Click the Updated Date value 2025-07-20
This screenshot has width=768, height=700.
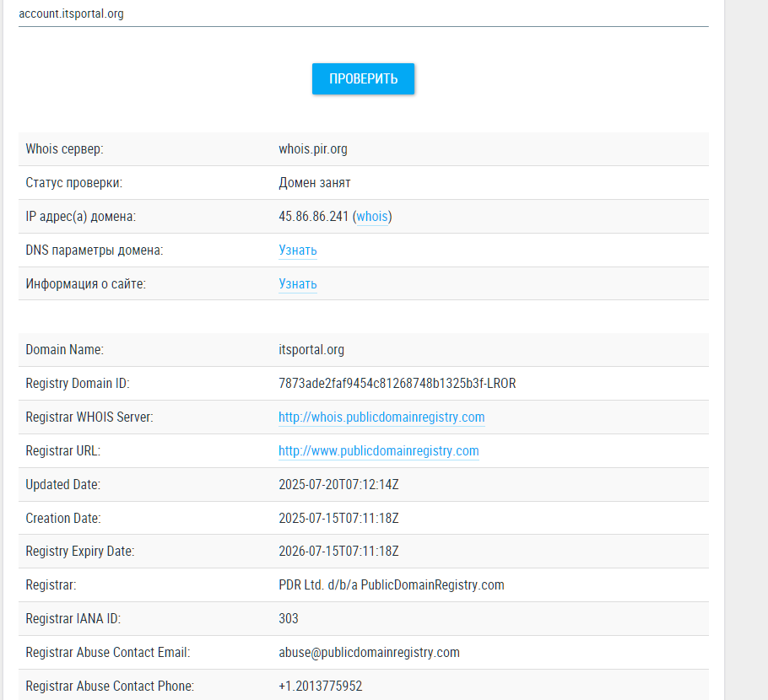pos(338,485)
